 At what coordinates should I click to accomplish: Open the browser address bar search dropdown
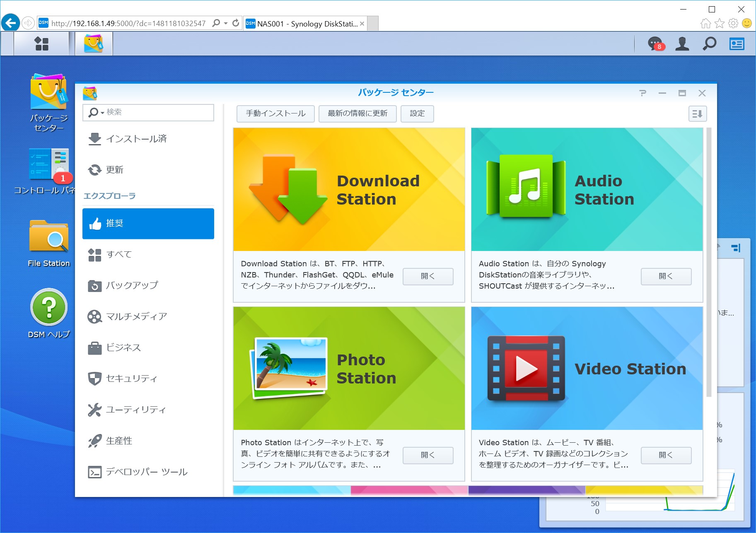coord(226,23)
